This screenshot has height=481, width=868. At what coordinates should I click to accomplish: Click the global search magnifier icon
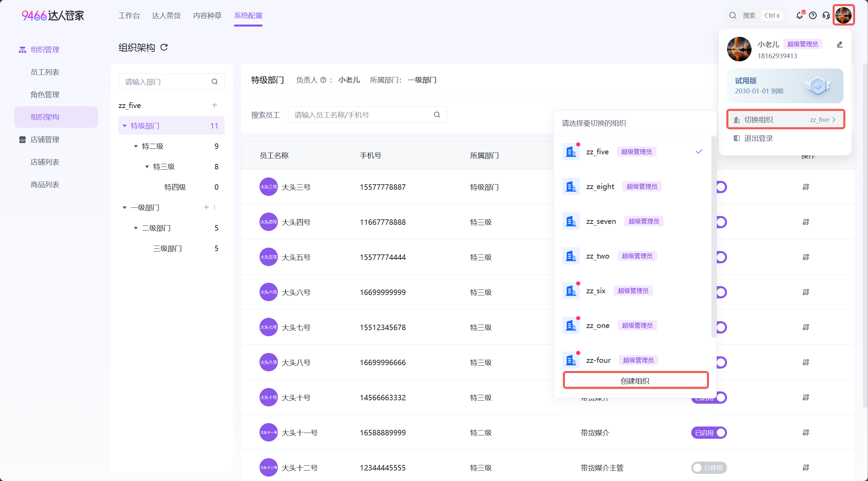coord(733,15)
